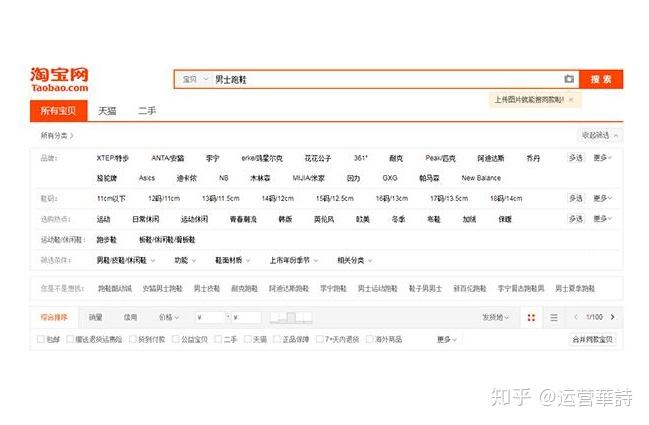Image resolution: width=649 pixels, height=425 pixels.
Task: Expand 更多 in the brand row
Action: 602,158
